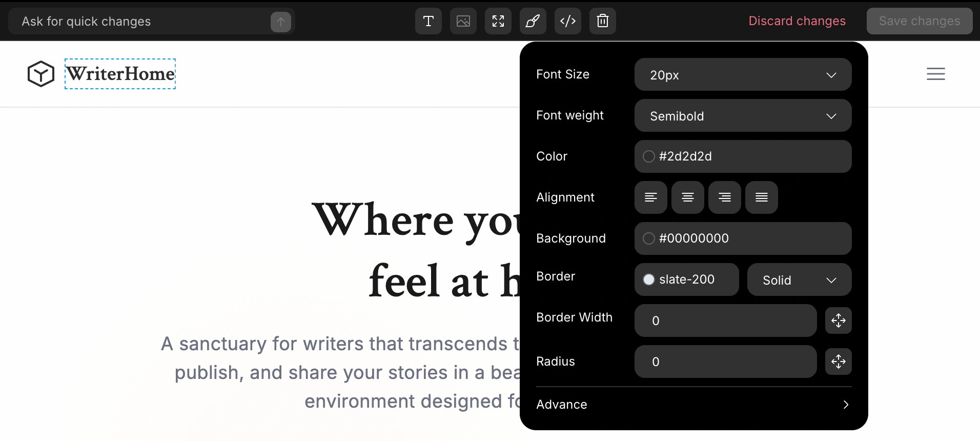Viewport: 980px width, 441px height.
Task: Open the hamburger menu
Action: pos(936,74)
